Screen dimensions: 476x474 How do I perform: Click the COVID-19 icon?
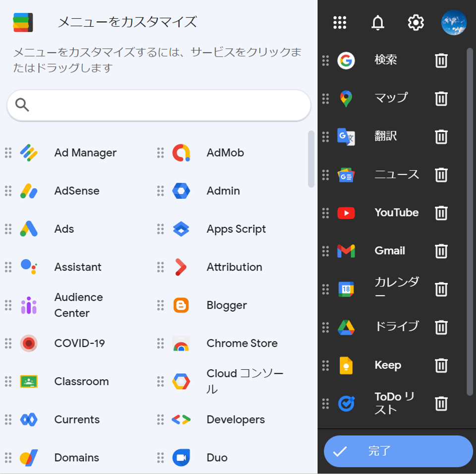click(29, 343)
